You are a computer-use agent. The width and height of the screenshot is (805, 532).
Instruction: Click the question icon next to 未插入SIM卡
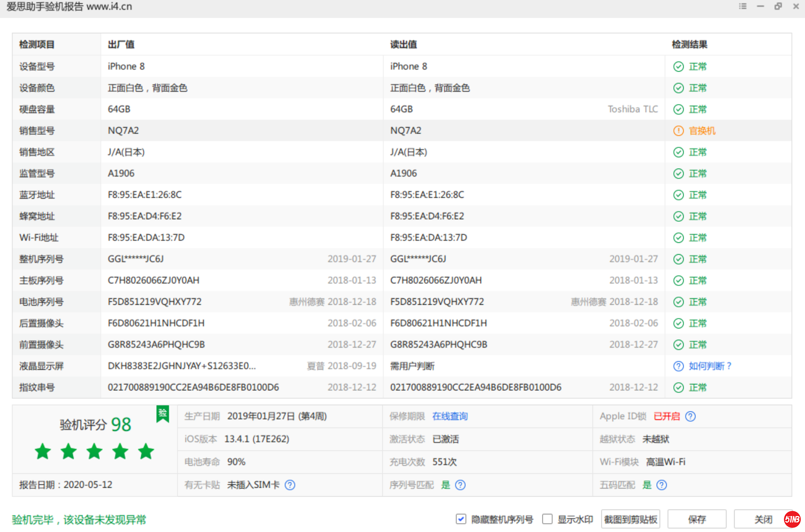point(290,485)
